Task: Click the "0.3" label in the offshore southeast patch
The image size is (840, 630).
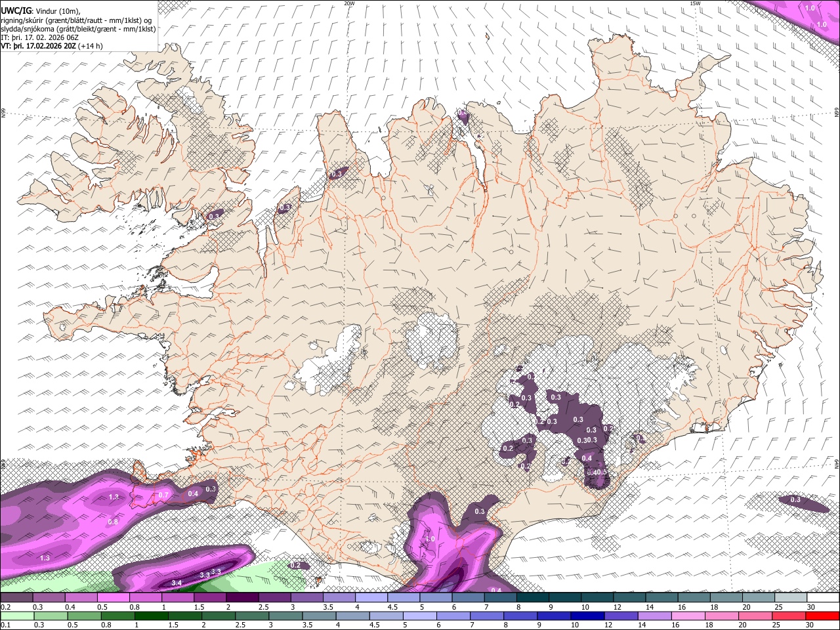Action: (795, 500)
